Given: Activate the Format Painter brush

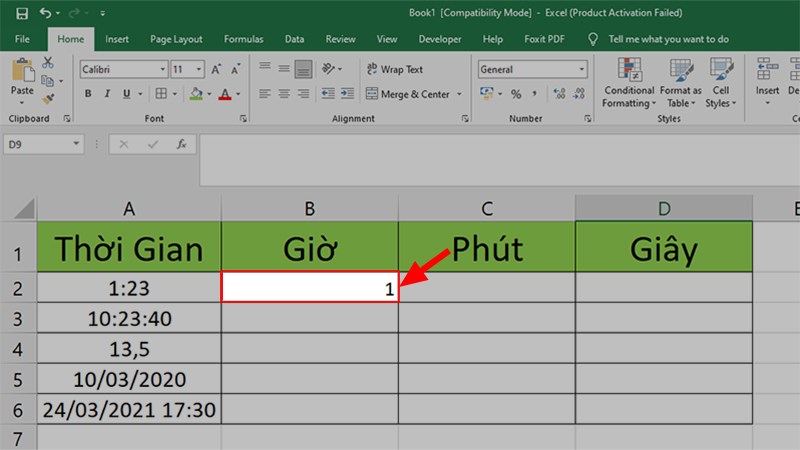Looking at the screenshot, I should 48,98.
